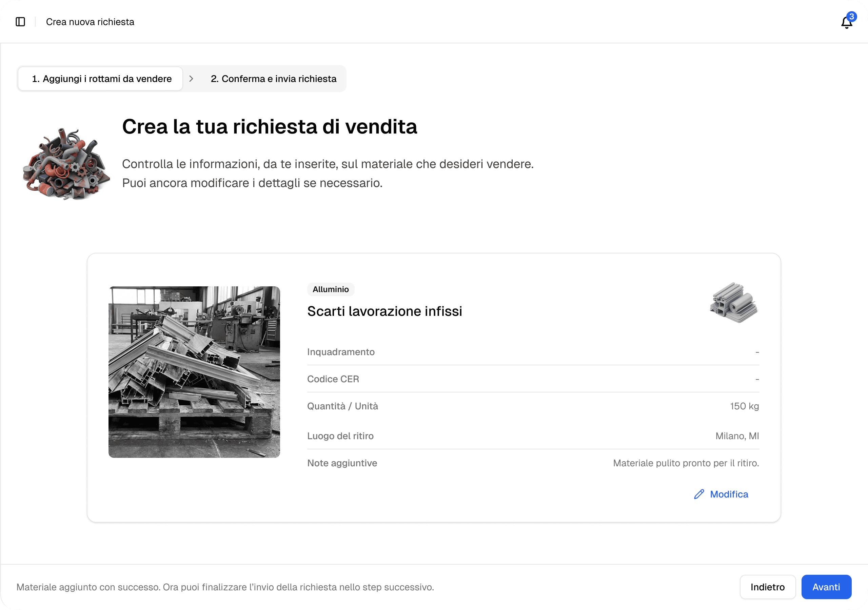868x610 pixels.
Task: Select step 1 Aggiungi i rottami da vendere
Action: point(101,79)
